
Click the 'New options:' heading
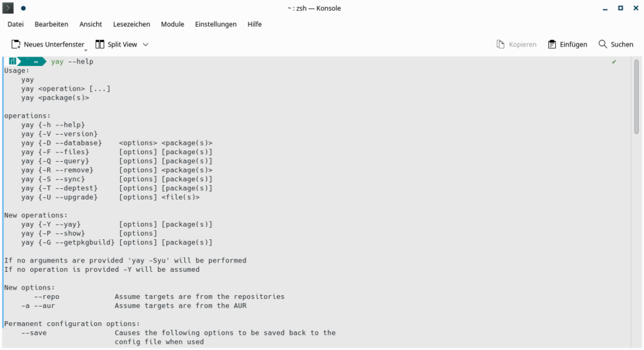pyautogui.click(x=30, y=288)
